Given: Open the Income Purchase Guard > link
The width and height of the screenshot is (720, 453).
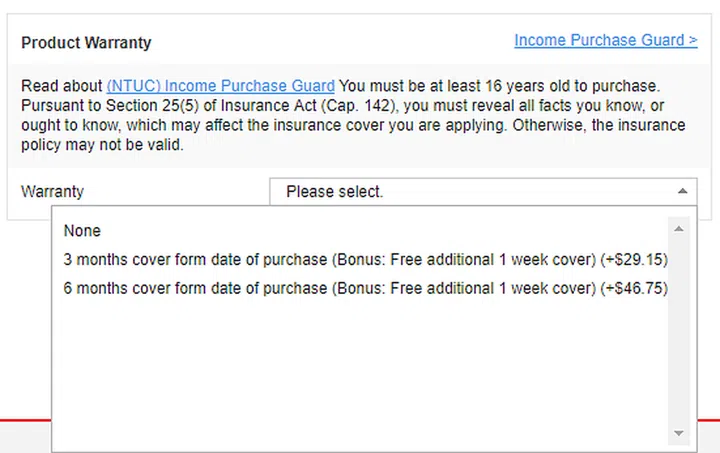Looking at the screenshot, I should (x=605, y=41).
